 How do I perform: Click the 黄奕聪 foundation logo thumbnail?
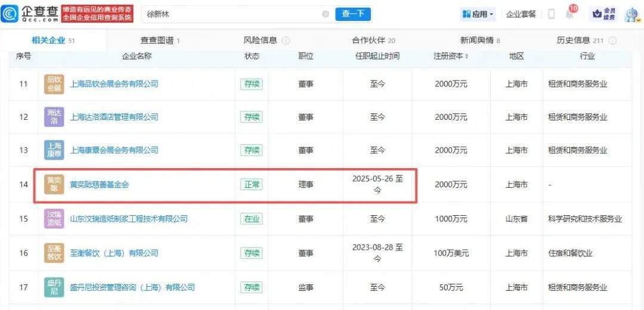pyautogui.click(x=54, y=184)
